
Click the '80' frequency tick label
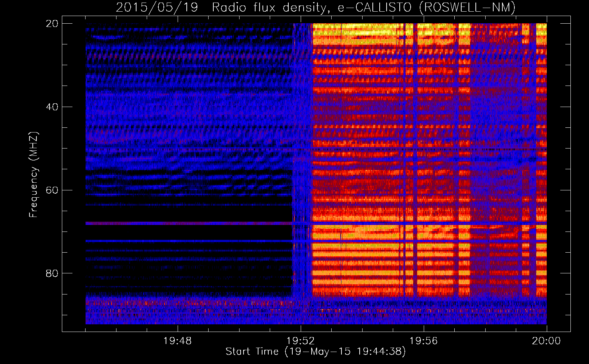(x=52, y=273)
